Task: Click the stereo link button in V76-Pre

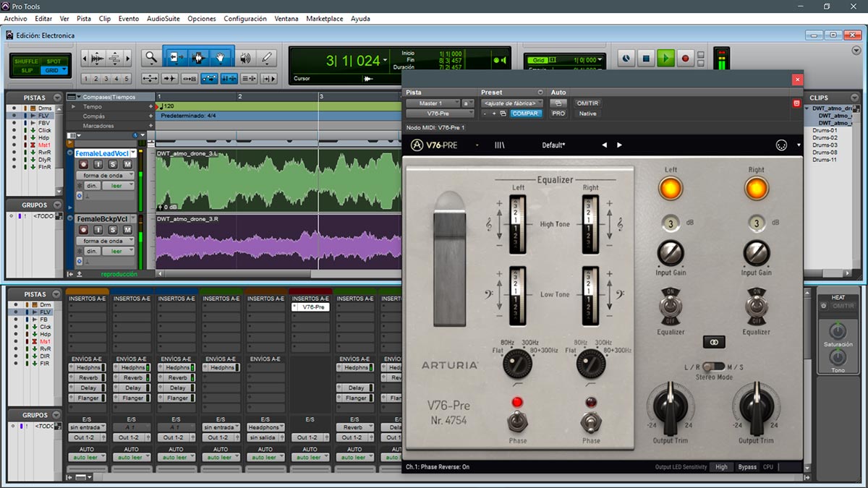Action: point(714,342)
